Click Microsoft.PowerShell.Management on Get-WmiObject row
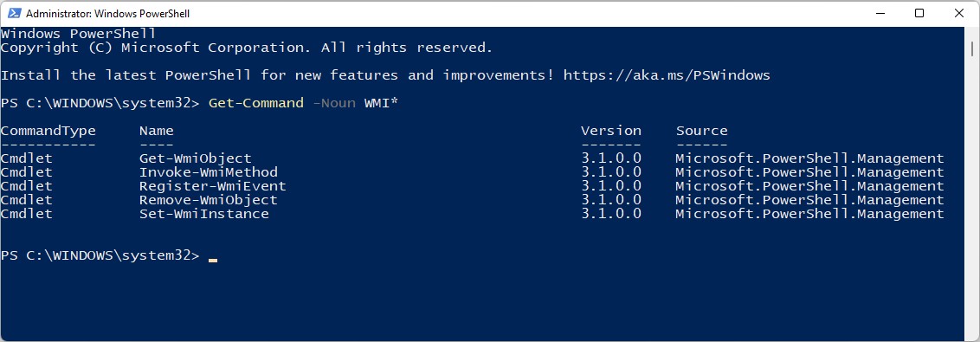Viewport: 980px width, 342px height. tap(809, 158)
